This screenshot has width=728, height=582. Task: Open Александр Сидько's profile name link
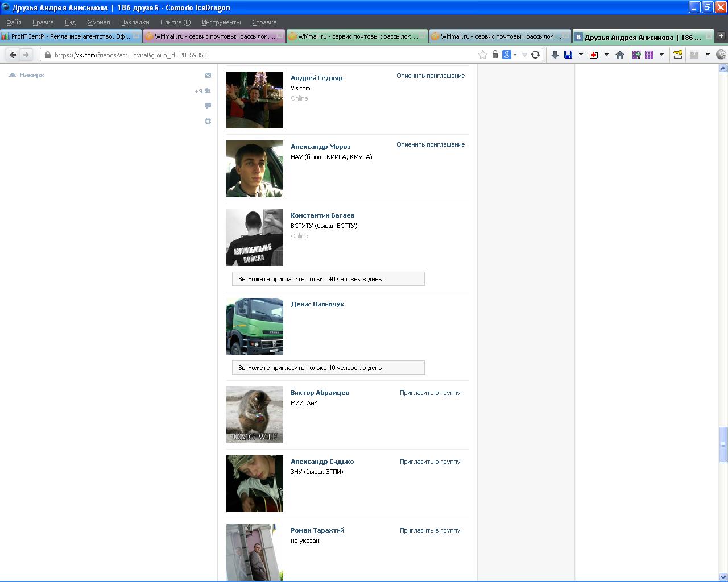point(322,462)
